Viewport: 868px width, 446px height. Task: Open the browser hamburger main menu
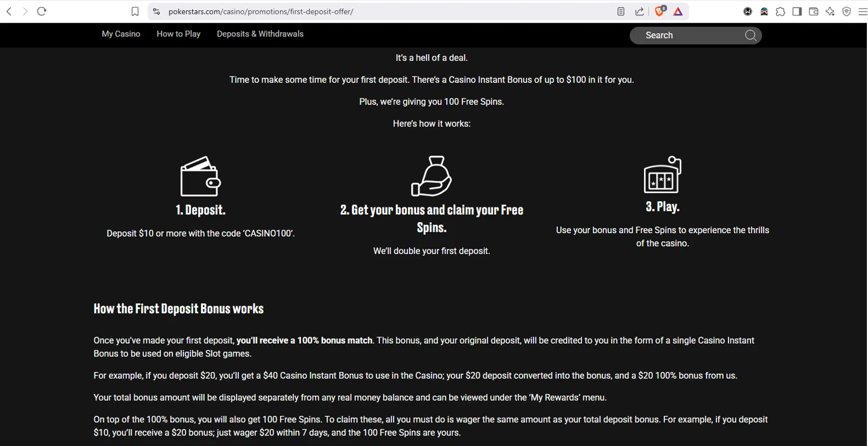pyautogui.click(x=862, y=12)
